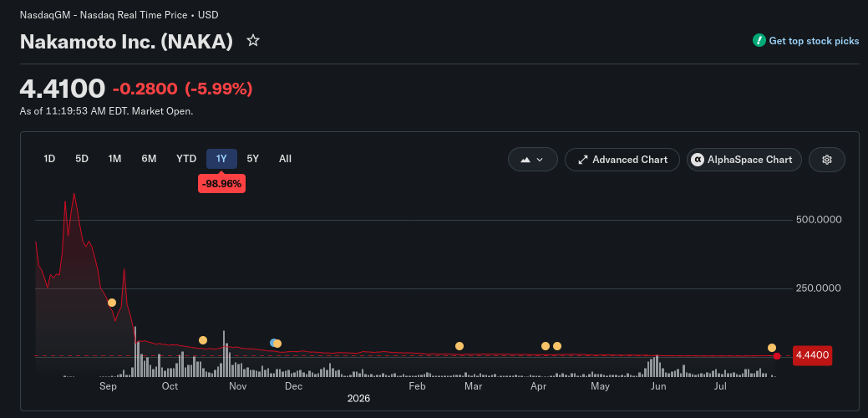Click the 250.0000 axis label
The width and height of the screenshot is (868, 418).
point(819,288)
